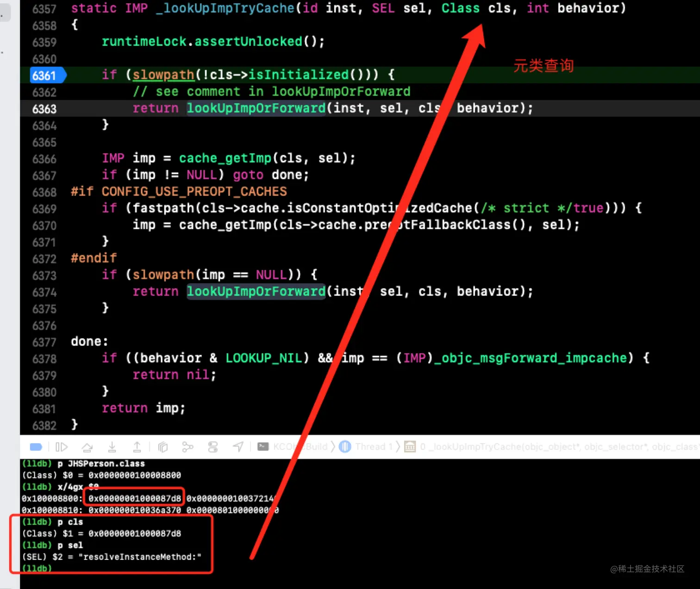Screen dimensions: 700x589
Task: Click the Environment Overrides icon
Action: pyautogui.click(x=213, y=446)
